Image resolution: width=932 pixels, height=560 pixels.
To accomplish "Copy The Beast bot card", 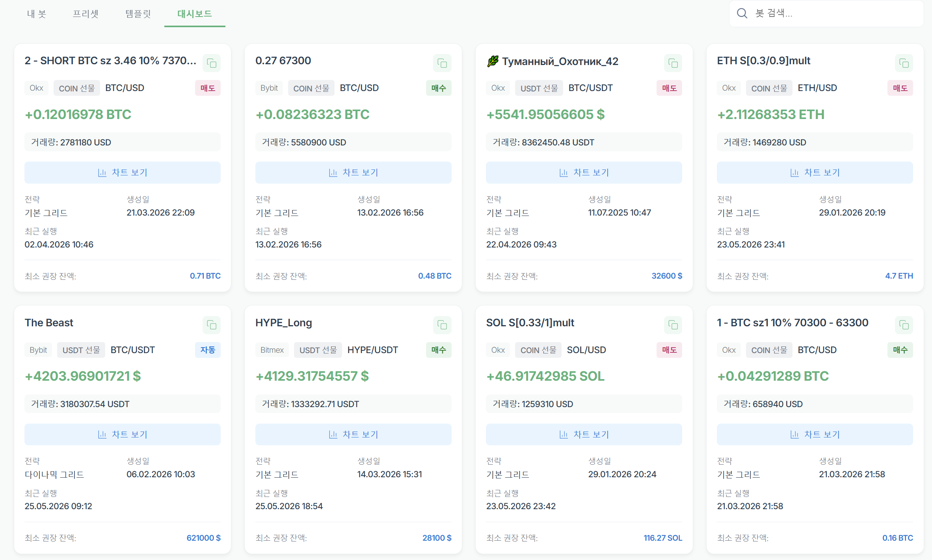I will [x=212, y=325].
